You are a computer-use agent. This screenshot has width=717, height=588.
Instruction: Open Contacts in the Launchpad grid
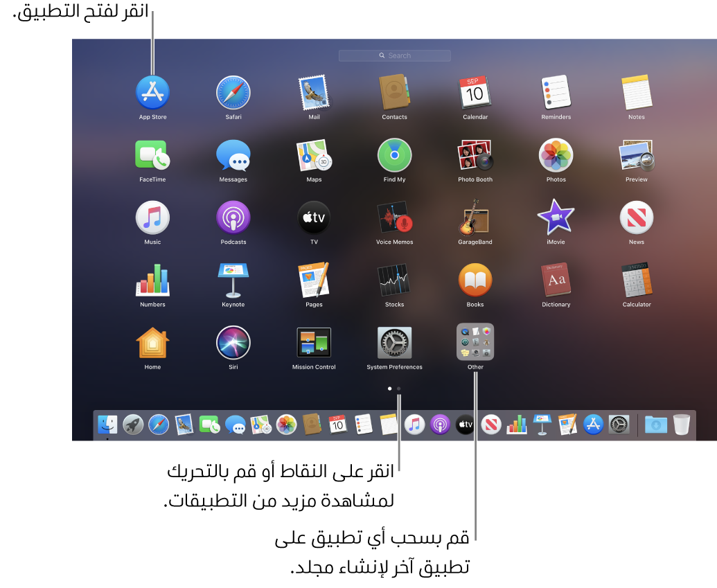click(x=394, y=92)
